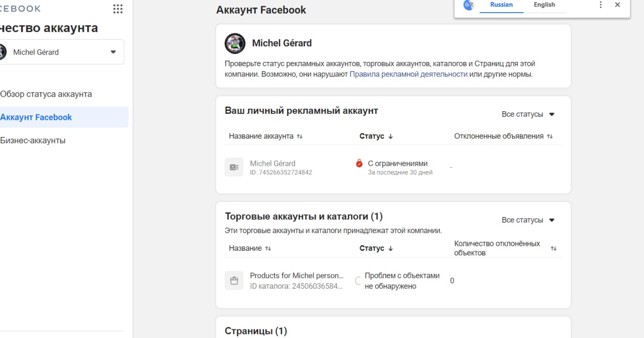Sort by Количество отклонённых объектов column

pos(506,248)
